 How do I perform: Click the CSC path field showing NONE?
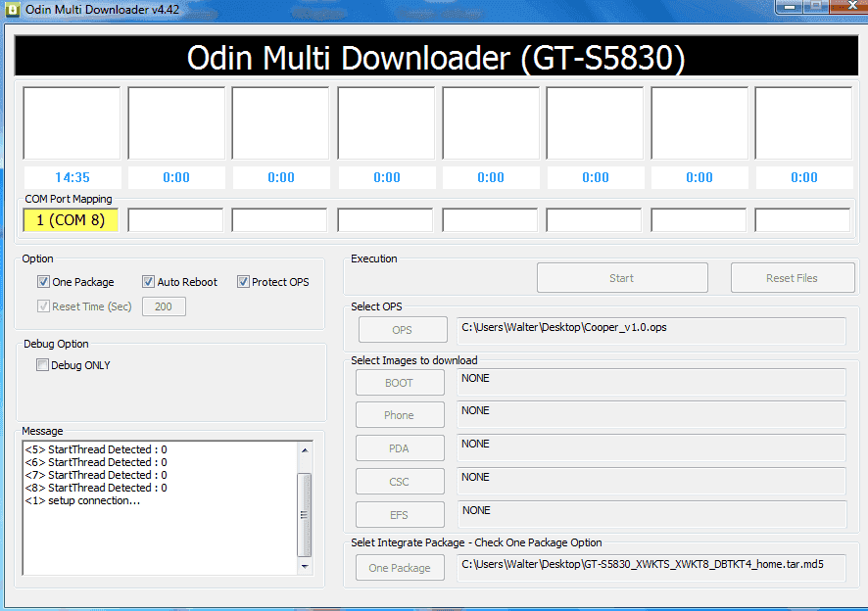coord(651,481)
